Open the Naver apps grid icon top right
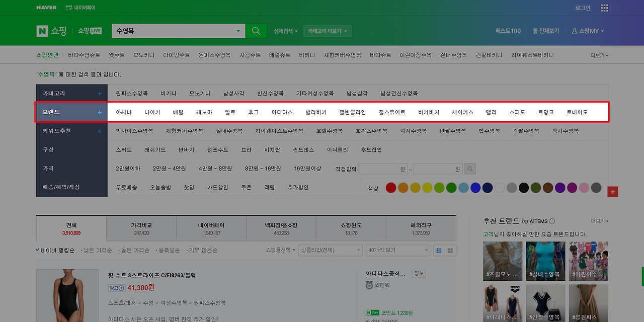 [604, 8]
